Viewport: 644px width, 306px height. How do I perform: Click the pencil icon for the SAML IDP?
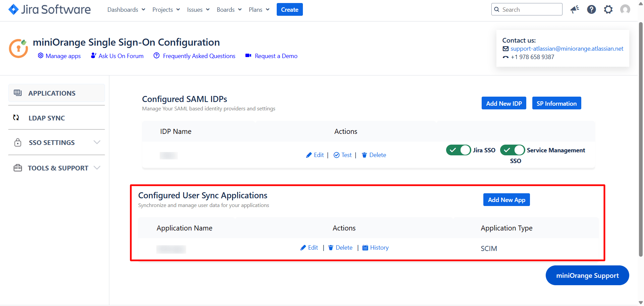[309, 155]
